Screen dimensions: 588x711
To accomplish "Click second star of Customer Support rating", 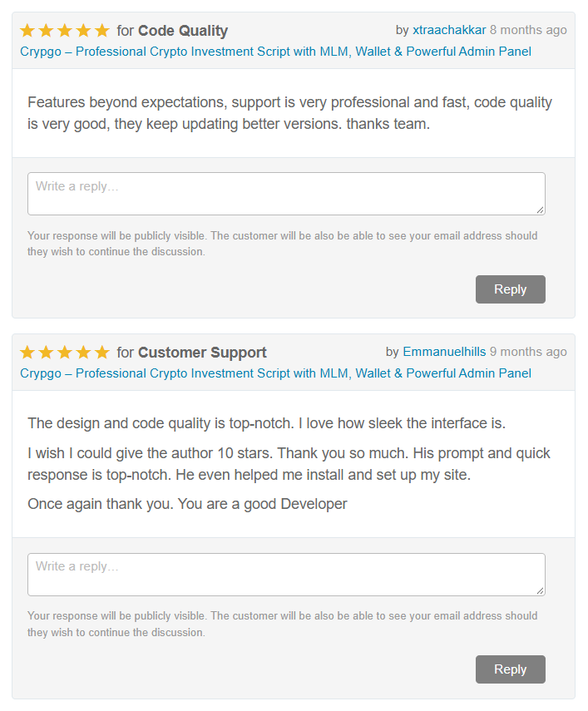I will pyautogui.click(x=47, y=353).
